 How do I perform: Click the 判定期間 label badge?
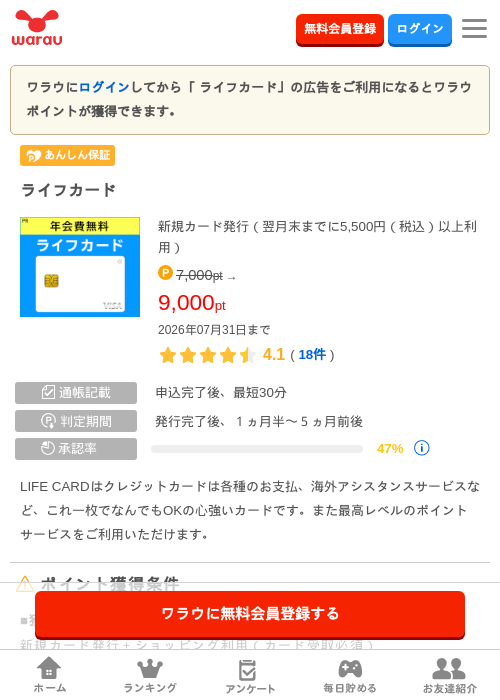point(76,421)
